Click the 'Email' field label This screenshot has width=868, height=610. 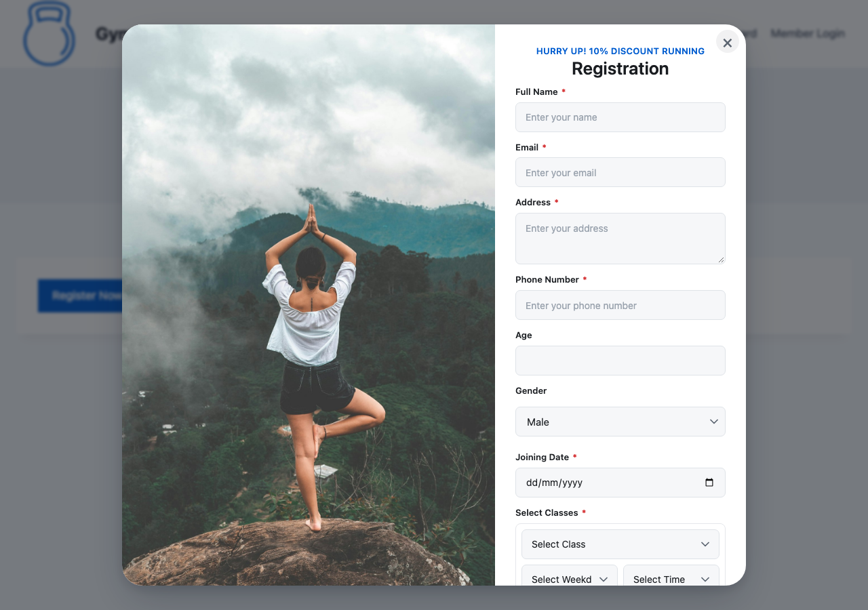[527, 148]
